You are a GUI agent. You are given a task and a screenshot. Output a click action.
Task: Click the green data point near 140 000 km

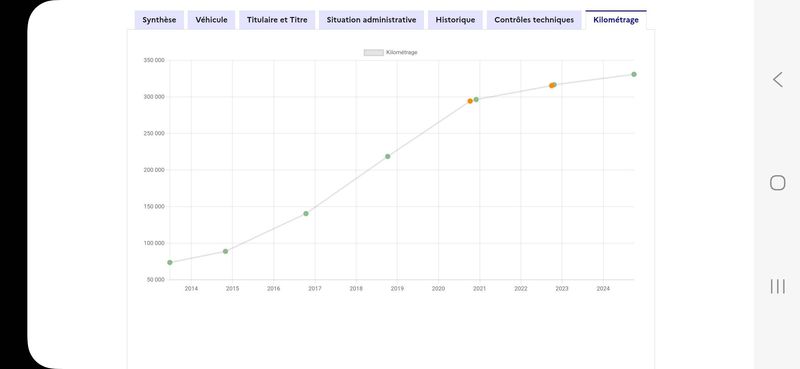[306, 213]
